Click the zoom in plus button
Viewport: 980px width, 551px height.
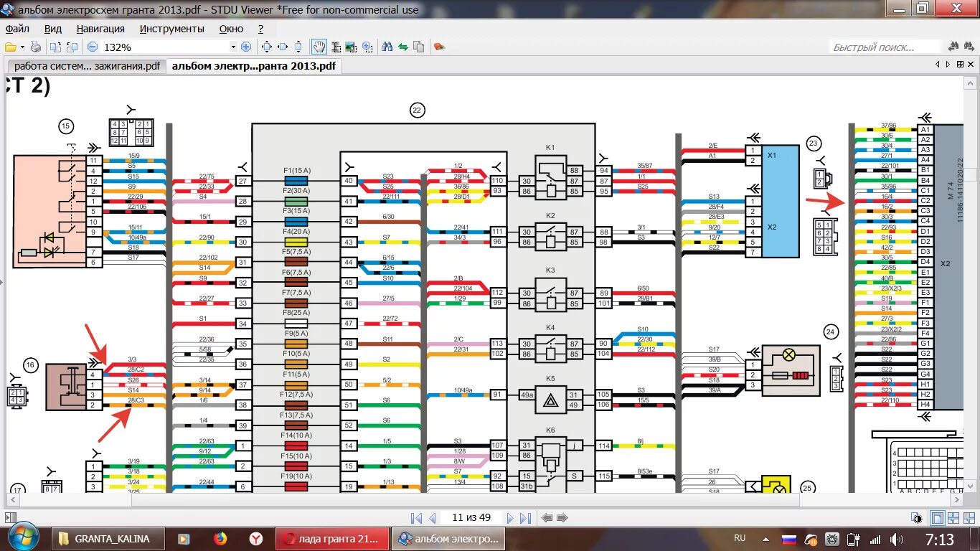coord(246,47)
